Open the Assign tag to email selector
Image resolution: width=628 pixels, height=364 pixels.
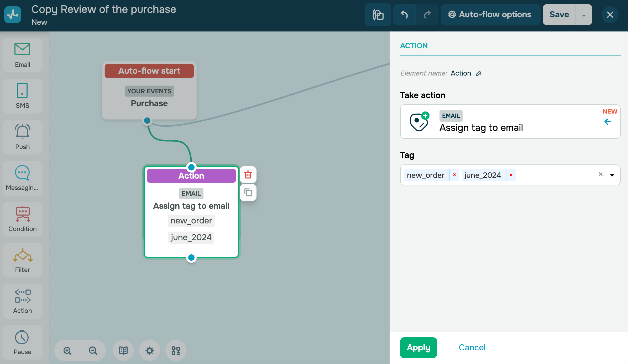coord(510,122)
